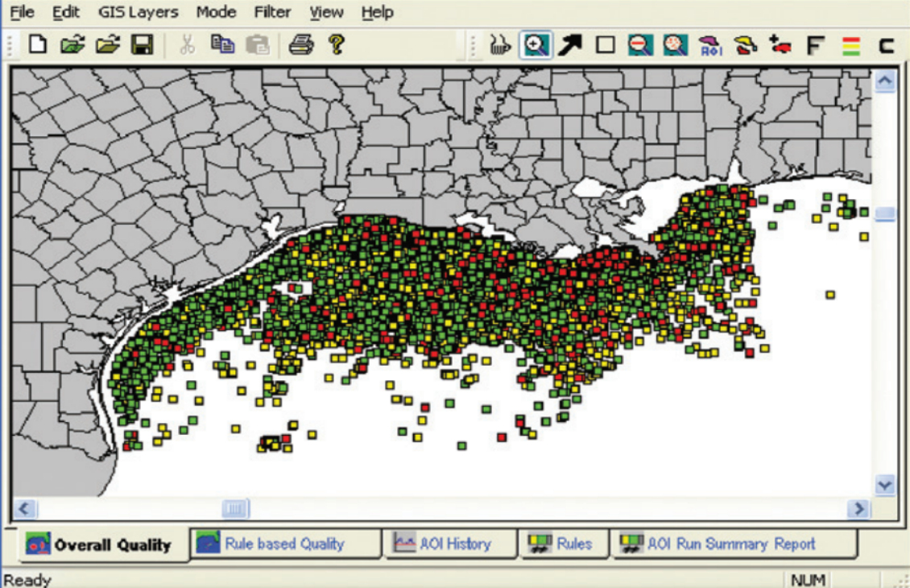
Task: Click the magnifier icon with red dots
Action: click(x=676, y=44)
